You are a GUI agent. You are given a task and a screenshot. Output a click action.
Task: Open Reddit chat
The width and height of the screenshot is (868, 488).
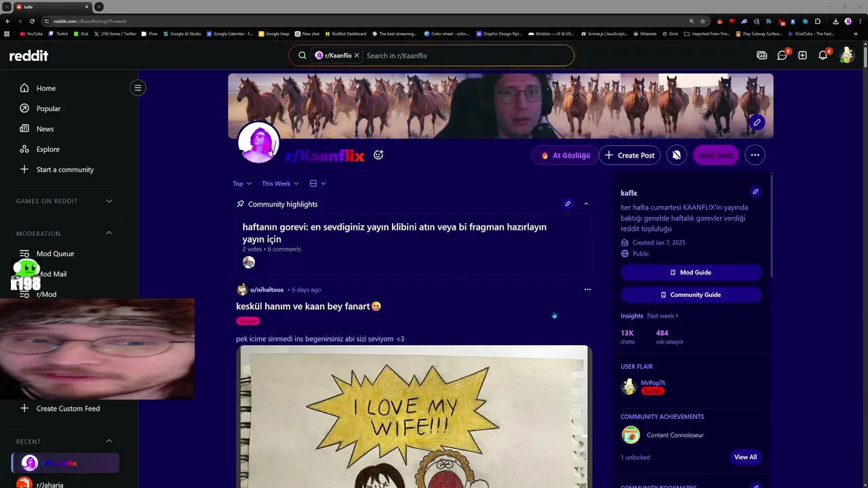click(782, 56)
